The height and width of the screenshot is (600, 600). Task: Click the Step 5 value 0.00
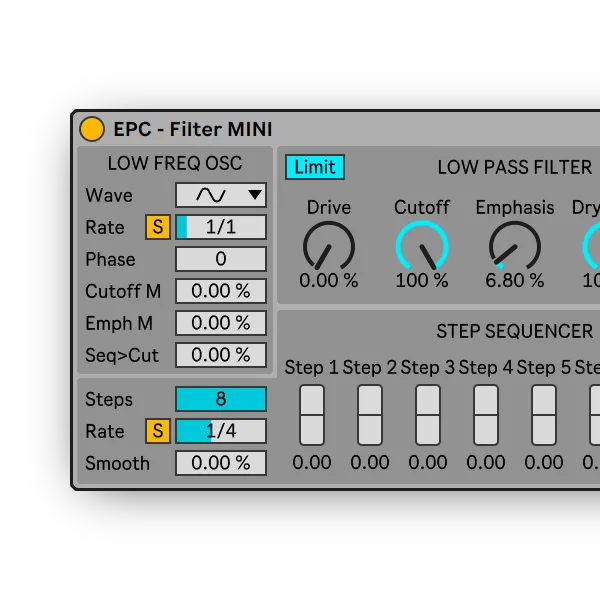tap(544, 462)
